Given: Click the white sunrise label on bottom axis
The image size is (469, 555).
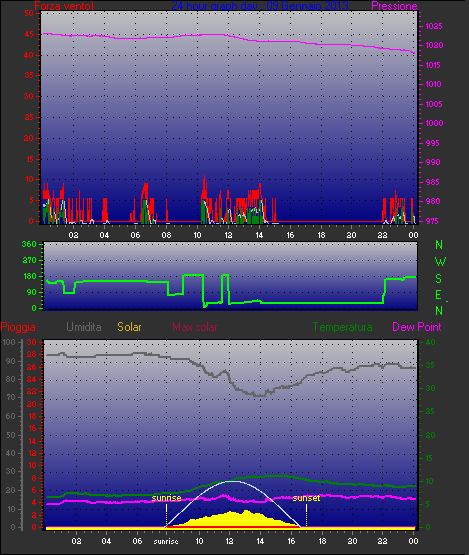Looking at the screenshot, I should [x=166, y=541].
